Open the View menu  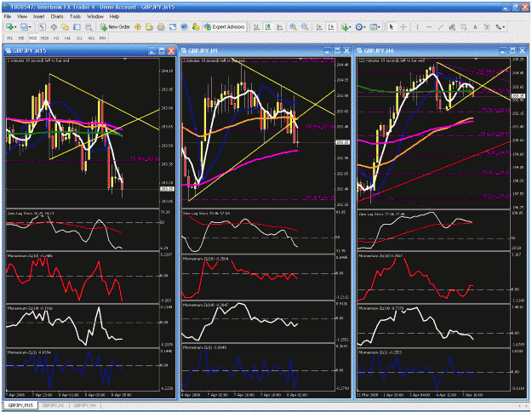pos(22,16)
